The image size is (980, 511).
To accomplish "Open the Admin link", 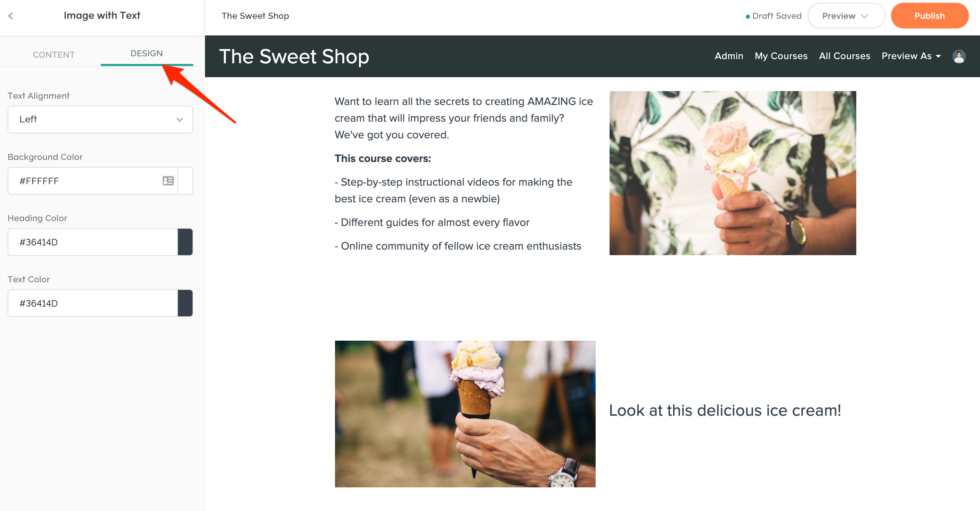I will [729, 56].
